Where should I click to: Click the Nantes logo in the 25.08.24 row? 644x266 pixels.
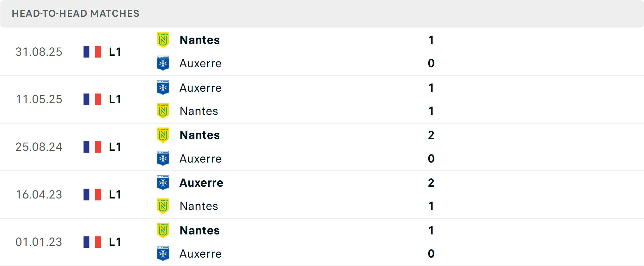pos(163,135)
